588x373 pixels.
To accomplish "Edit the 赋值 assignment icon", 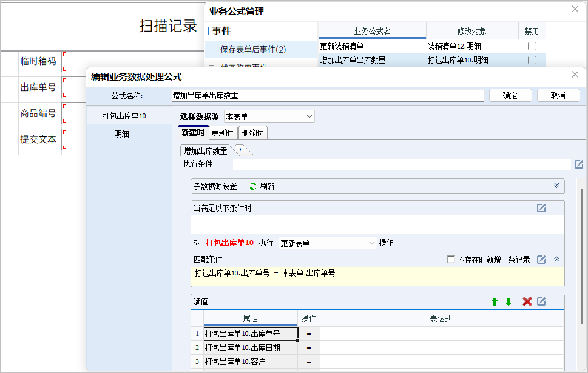I will [x=541, y=301].
